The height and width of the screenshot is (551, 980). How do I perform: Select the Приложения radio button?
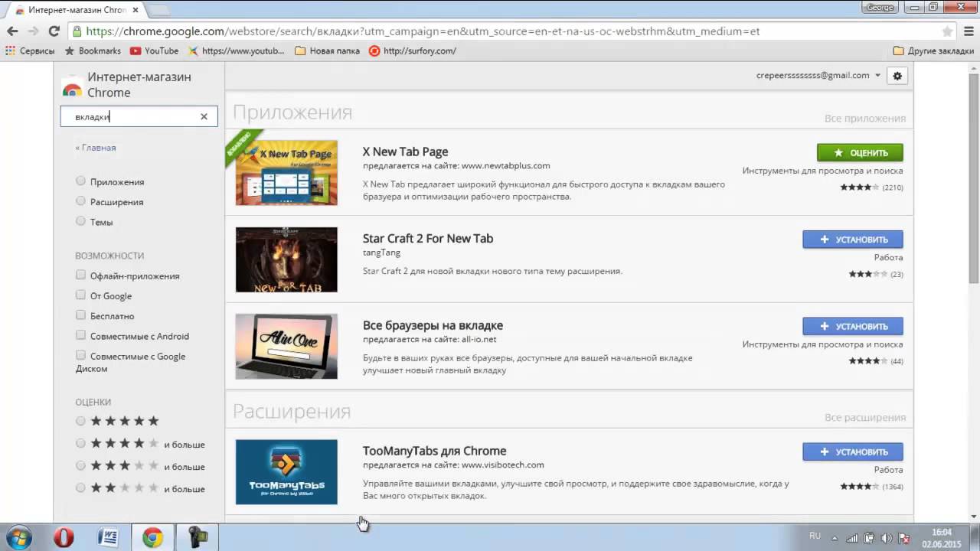tap(80, 181)
